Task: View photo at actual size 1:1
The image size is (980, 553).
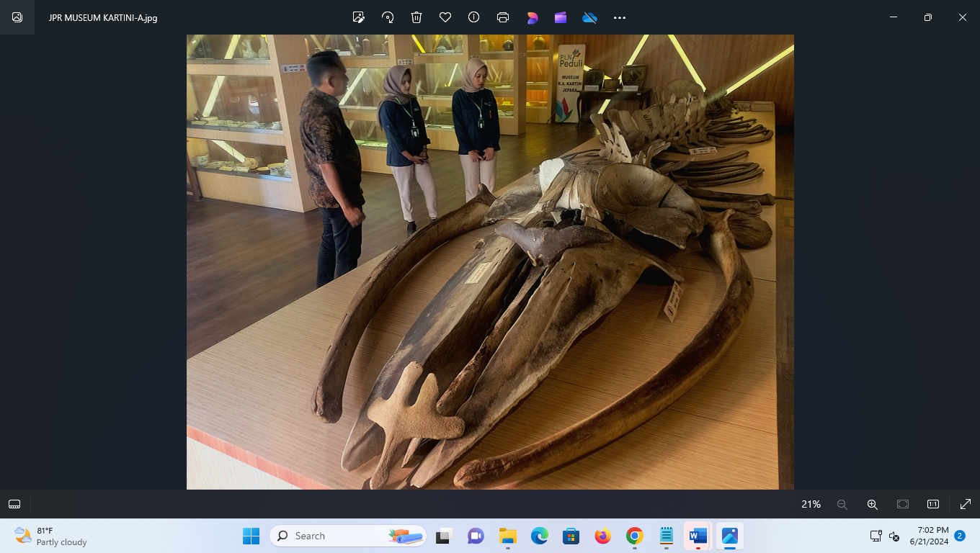Action: point(933,504)
